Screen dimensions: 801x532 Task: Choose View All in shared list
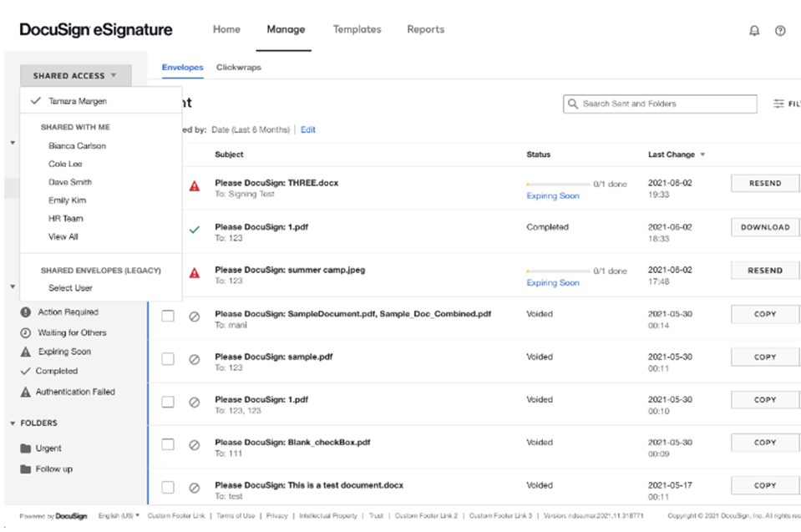pos(63,237)
